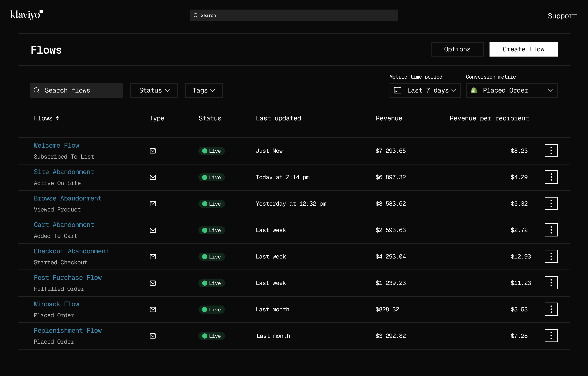Image resolution: width=588 pixels, height=376 pixels.
Task: Click the envelope icon in the Winback Flow row
Action: coord(153,309)
